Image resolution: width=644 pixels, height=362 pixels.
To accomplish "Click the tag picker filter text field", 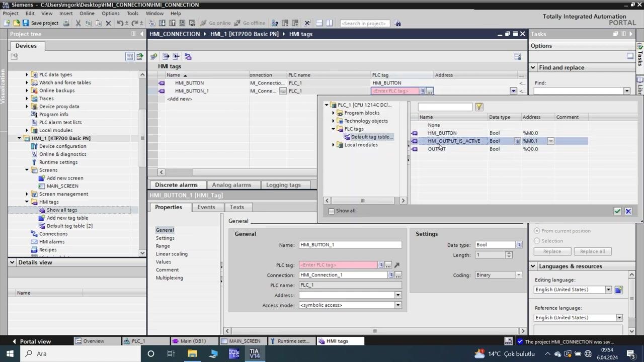I will (445, 107).
